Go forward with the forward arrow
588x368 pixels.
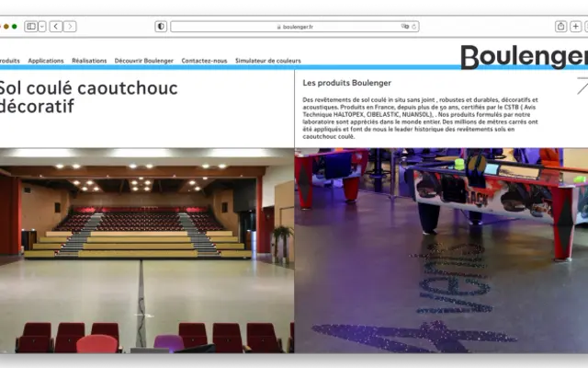click(x=70, y=27)
